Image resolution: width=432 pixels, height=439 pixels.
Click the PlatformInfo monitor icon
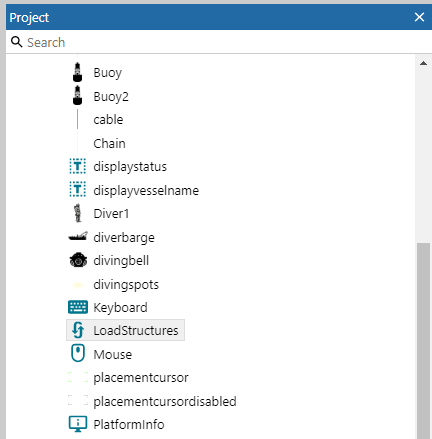[78, 424]
